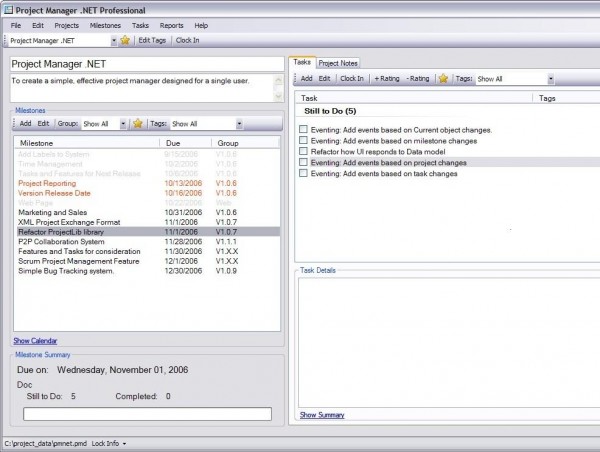Viewport: 600px width, 452px height.
Task: Click the Show Summary link
Action: pos(322,414)
